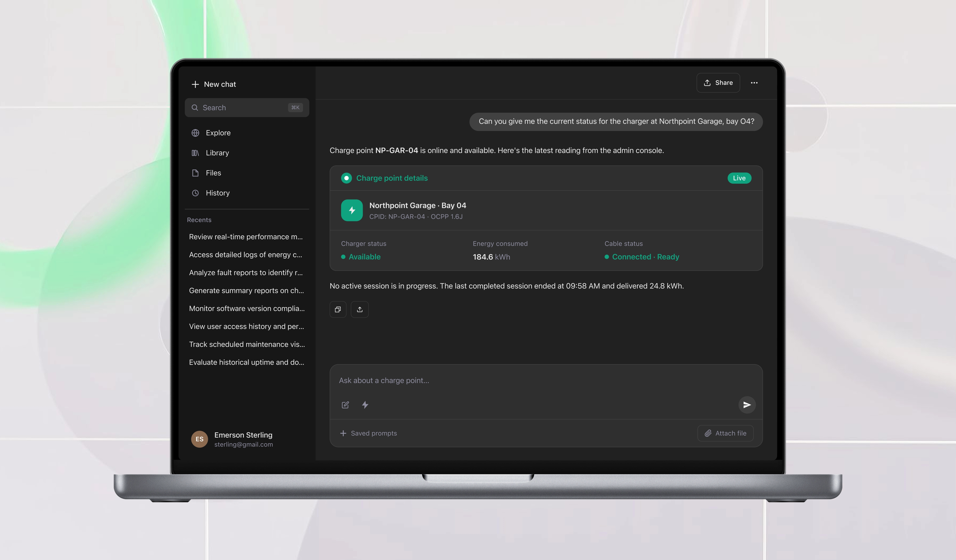Click the Available charger status

[x=361, y=257]
